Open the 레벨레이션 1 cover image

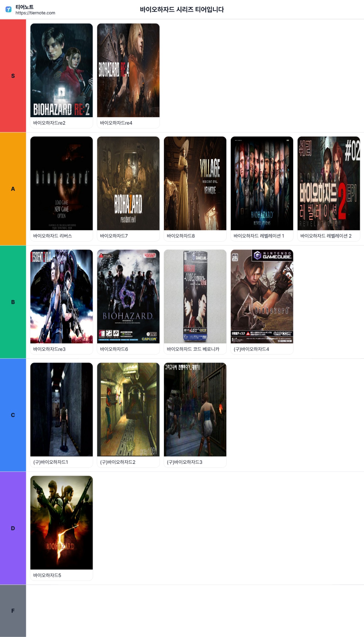(x=262, y=183)
